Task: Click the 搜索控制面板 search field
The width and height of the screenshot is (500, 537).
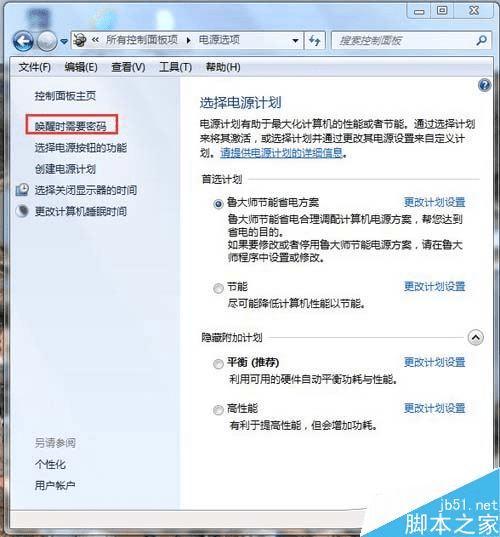Action: [404, 41]
